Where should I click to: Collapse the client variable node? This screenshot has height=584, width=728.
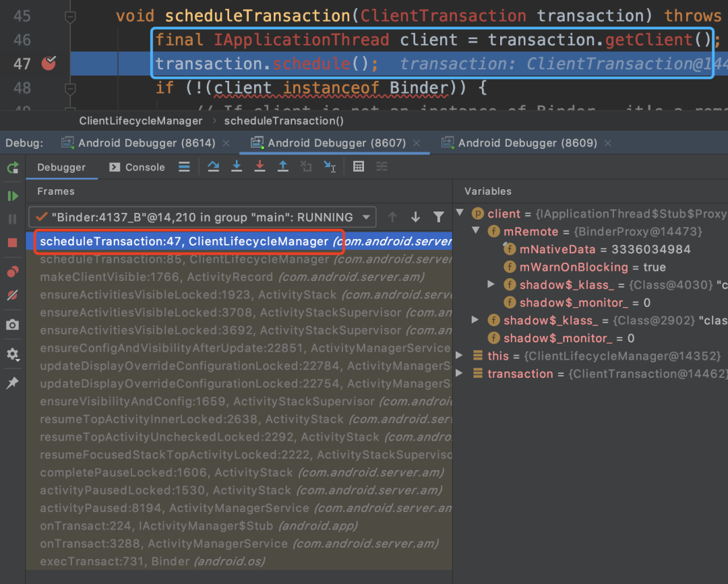pyautogui.click(x=460, y=213)
